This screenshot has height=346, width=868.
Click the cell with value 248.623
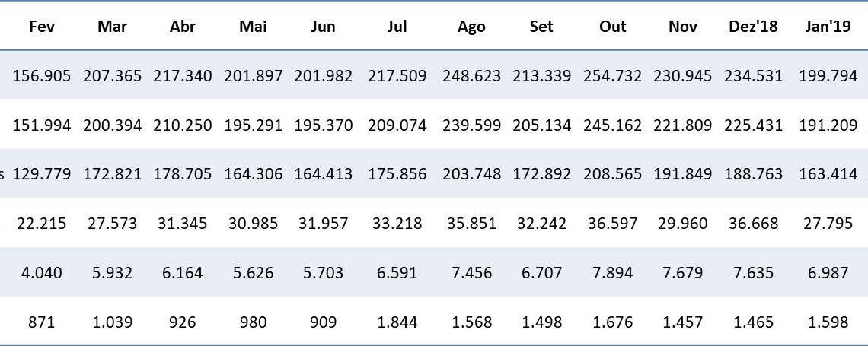(x=471, y=76)
